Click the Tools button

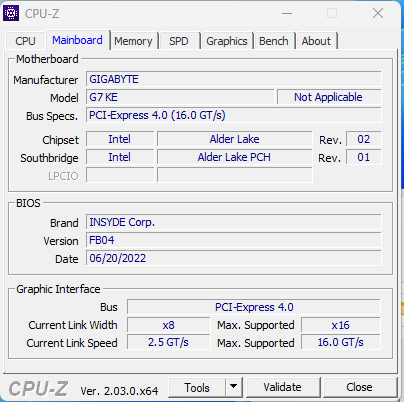pos(197,387)
